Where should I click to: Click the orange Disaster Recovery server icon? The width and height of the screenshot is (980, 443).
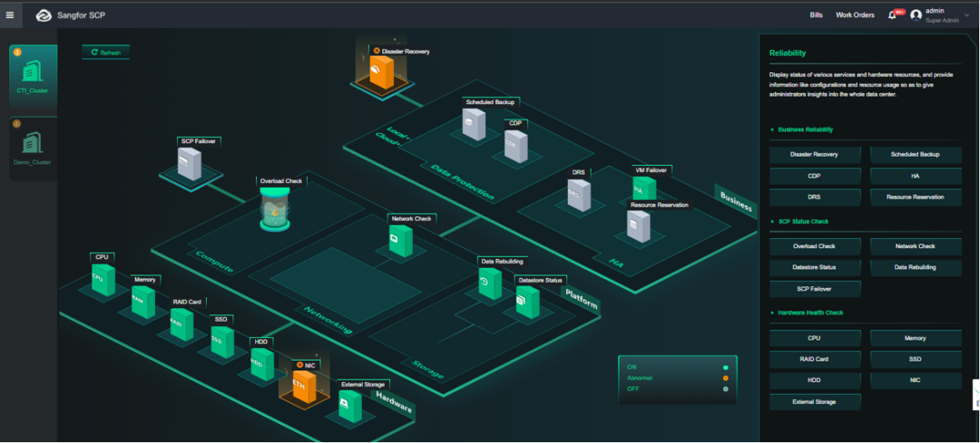(x=381, y=72)
